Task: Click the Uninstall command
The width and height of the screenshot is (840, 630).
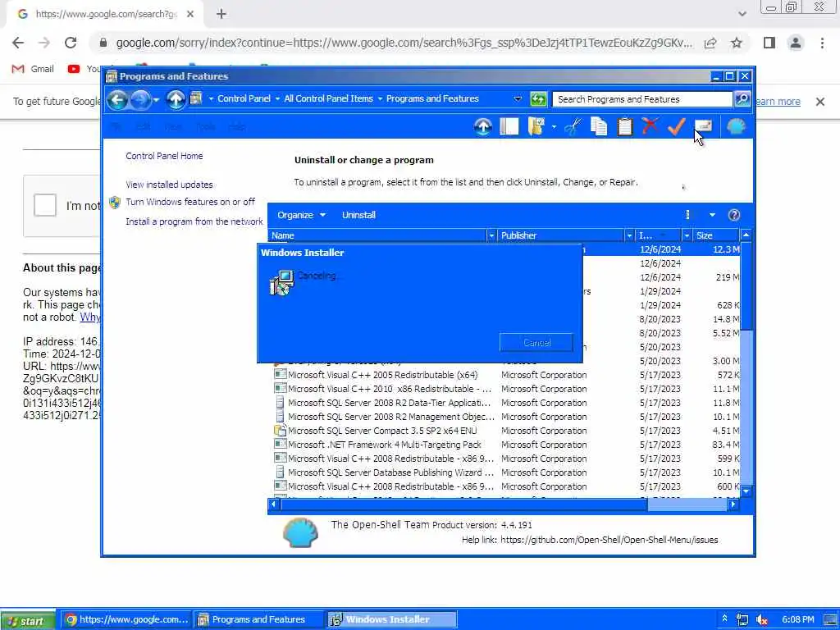Action: click(359, 215)
